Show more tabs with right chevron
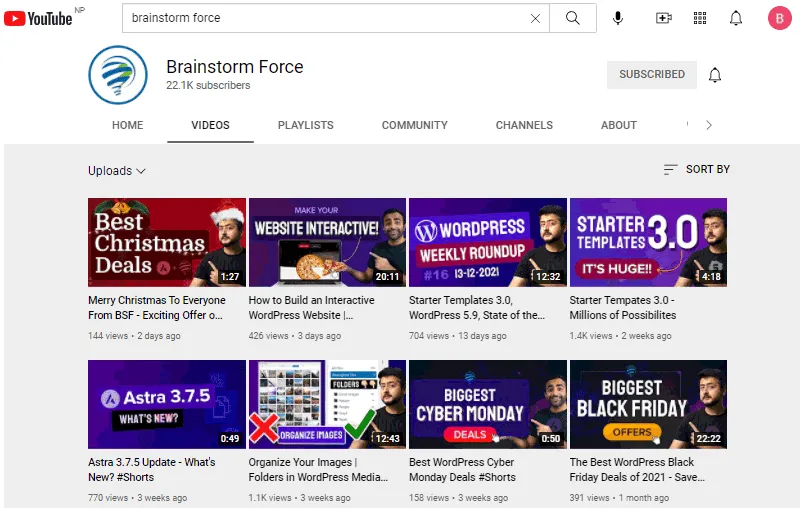800x508 pixels. pos(709,125)
